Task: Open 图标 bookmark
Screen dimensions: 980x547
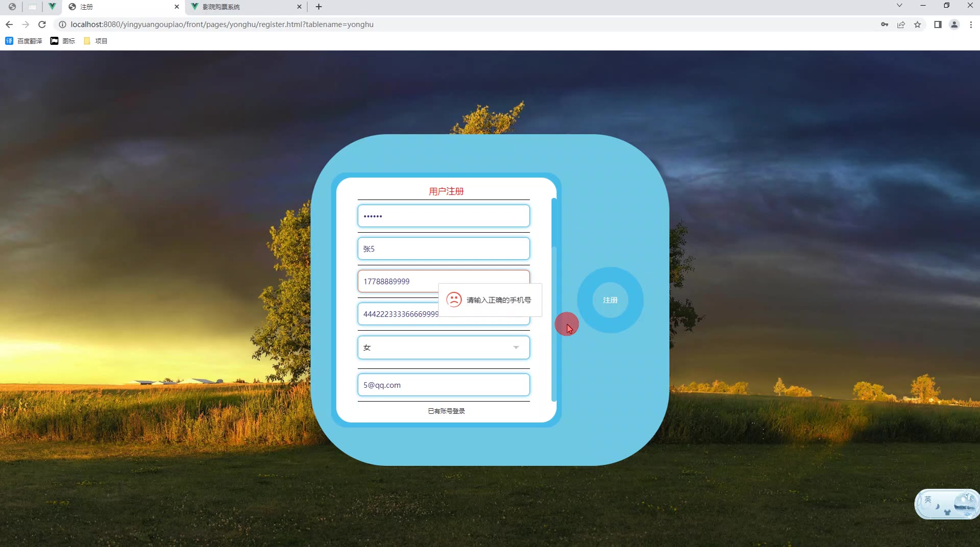Action: pos(63,41)
